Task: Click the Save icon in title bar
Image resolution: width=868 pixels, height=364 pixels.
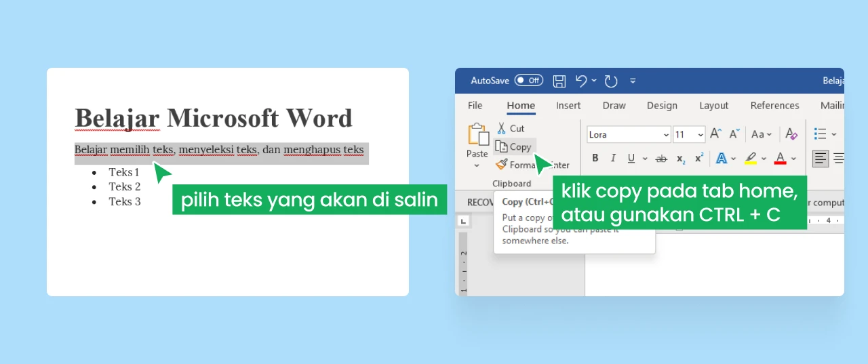Action: point(559,81)
